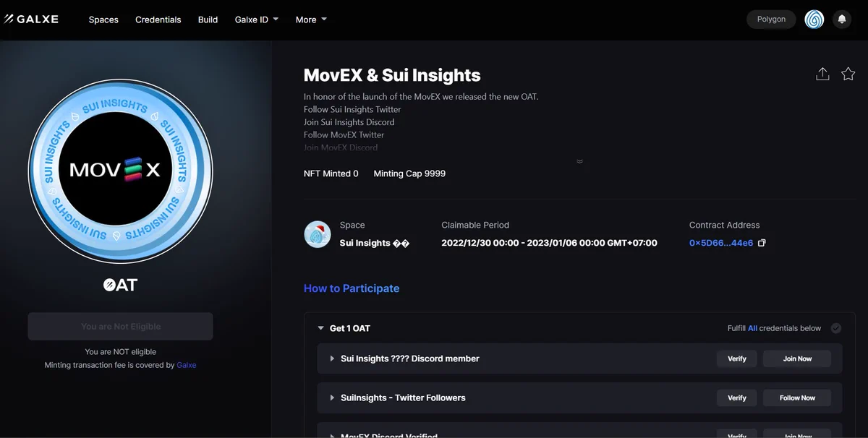
Task: Click the Minting Cap 9999 text
Action: [409, 173]
